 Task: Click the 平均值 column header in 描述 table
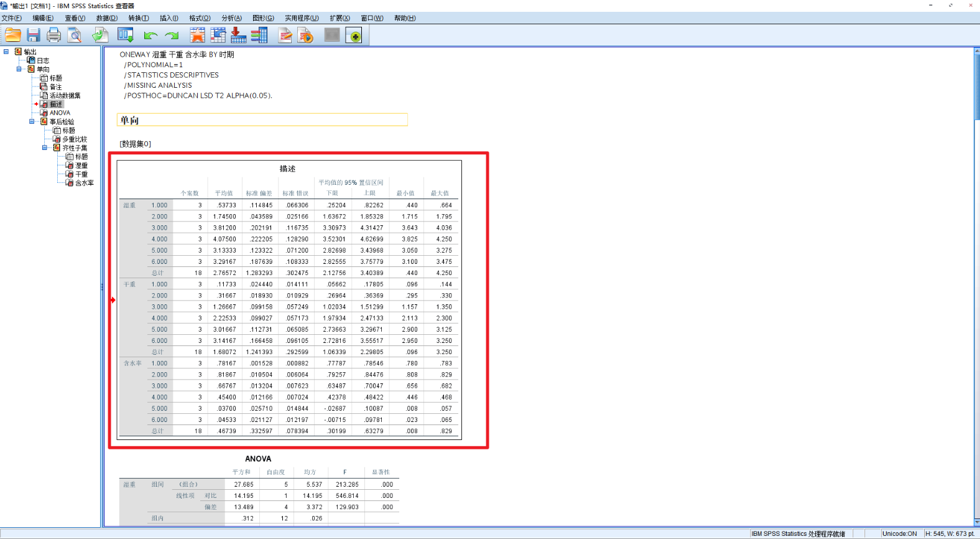(224, 194)
